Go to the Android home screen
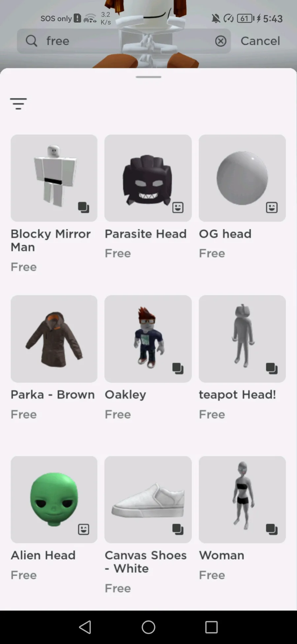This screenshot has width=297, height=644. coord(148,627)
